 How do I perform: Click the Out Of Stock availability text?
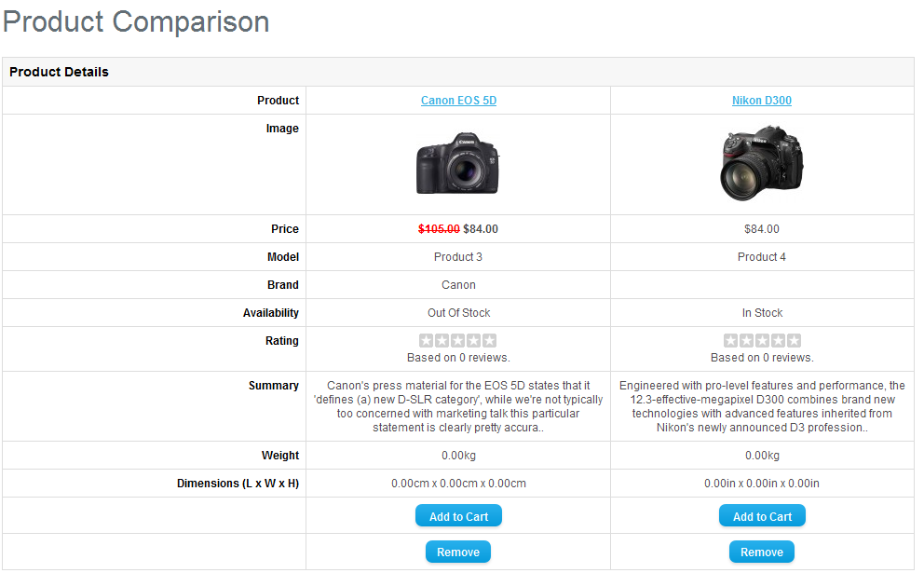tap(458, 313)
